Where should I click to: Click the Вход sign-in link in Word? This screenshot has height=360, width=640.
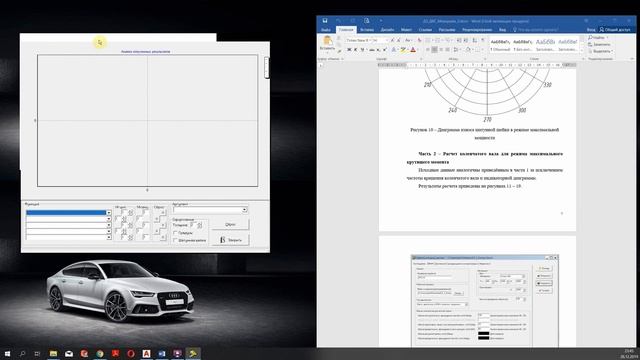(591, 30)
